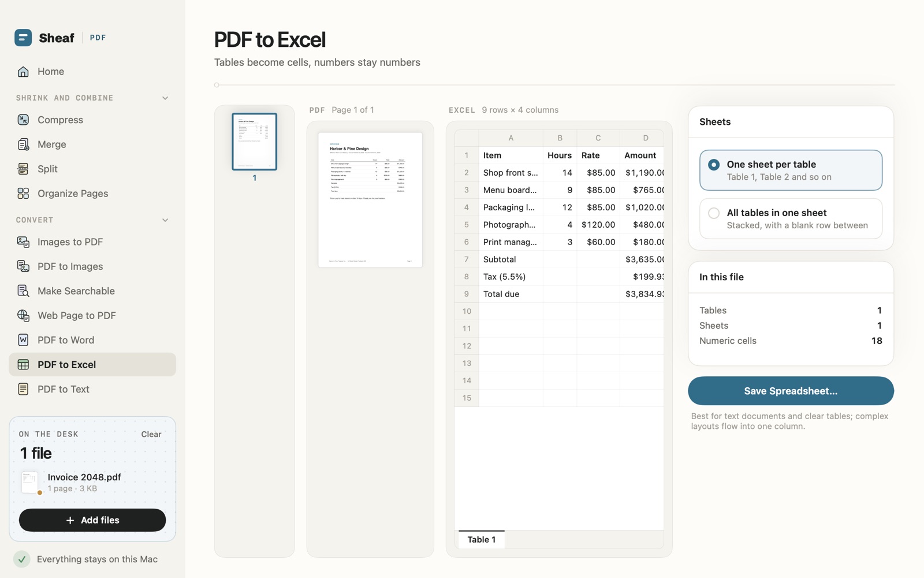Click the 'Page 1 of 1' label
Image resolution: width=924 pixels, height=578 pixels.
(x=352, y=110)
